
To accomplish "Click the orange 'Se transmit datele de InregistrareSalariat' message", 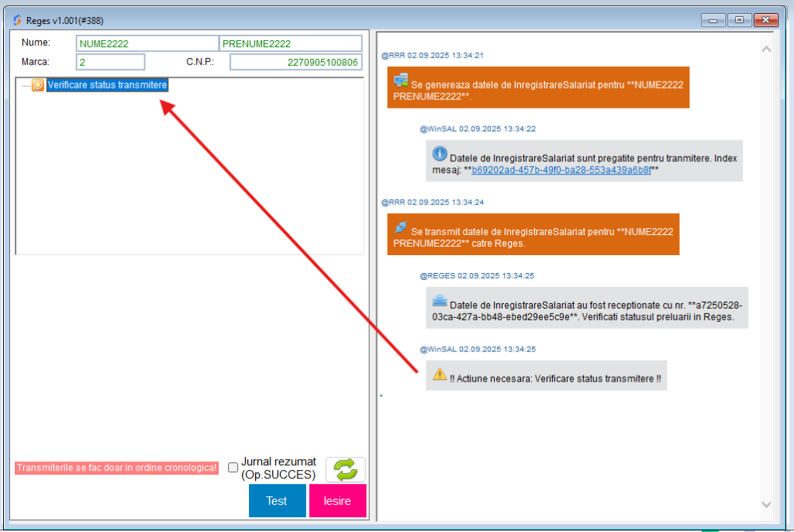I will 533,234.
